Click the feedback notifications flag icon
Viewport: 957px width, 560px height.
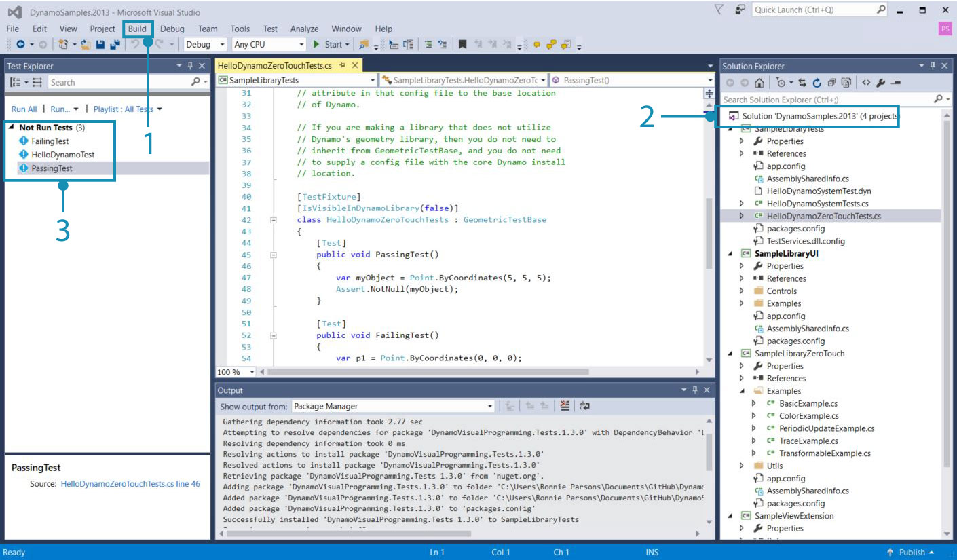point(719,10)
